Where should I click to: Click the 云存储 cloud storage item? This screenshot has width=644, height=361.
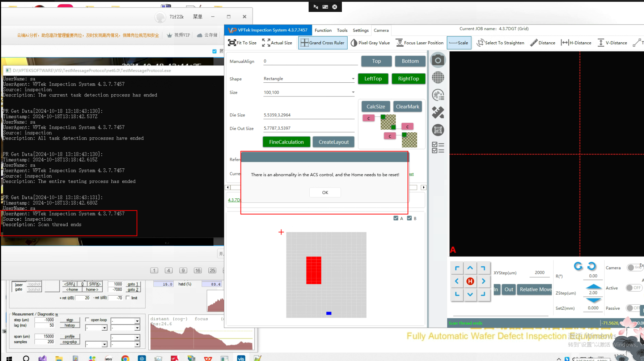coord(207,35)
